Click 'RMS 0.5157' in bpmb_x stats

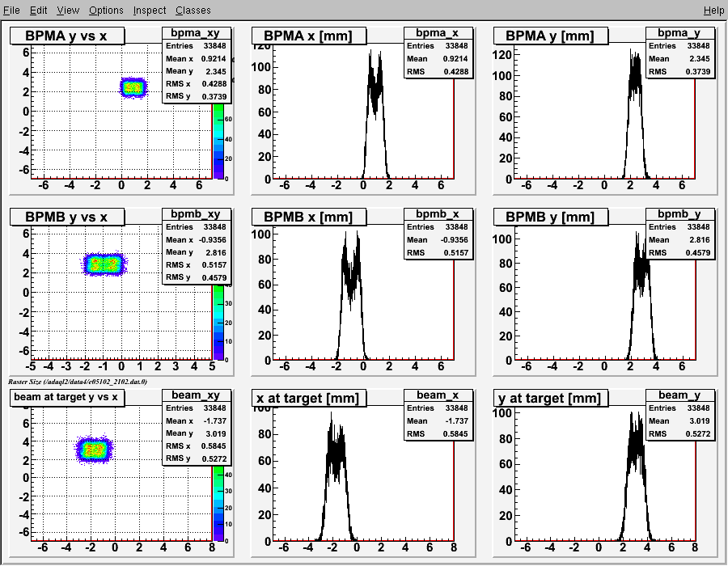tap(438, 253)
